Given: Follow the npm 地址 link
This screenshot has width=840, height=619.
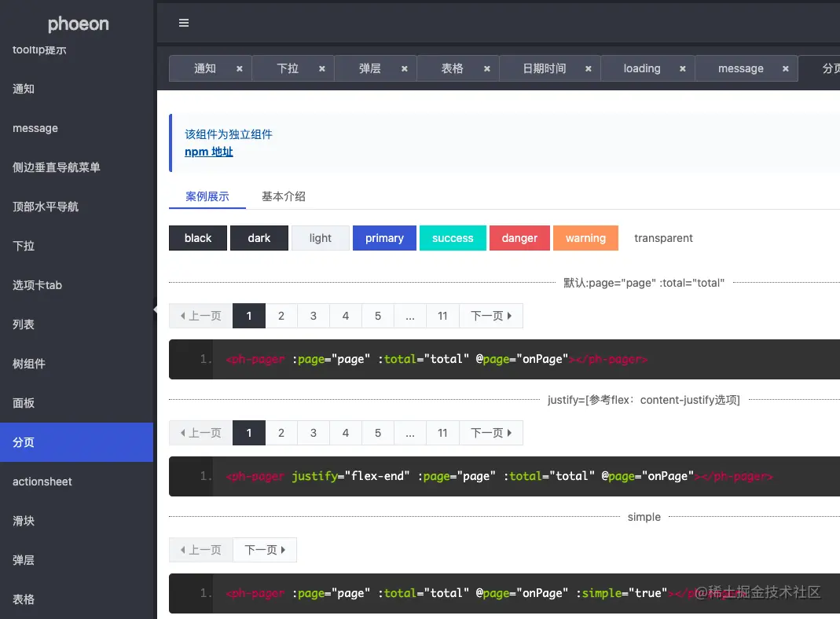Looking at the screenshot, I should pyautogui.click(x=209, y=152).
